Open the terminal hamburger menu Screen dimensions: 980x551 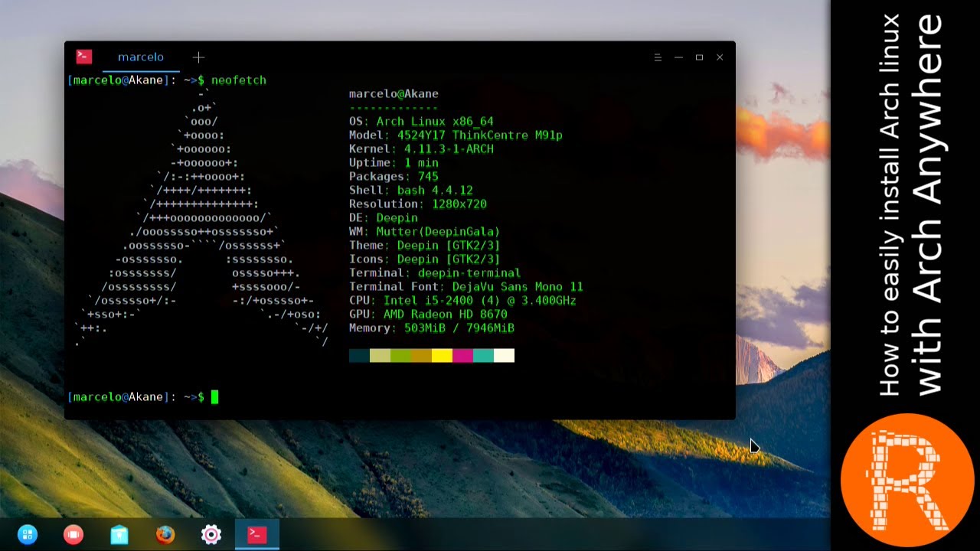click(x=658, y=57)
